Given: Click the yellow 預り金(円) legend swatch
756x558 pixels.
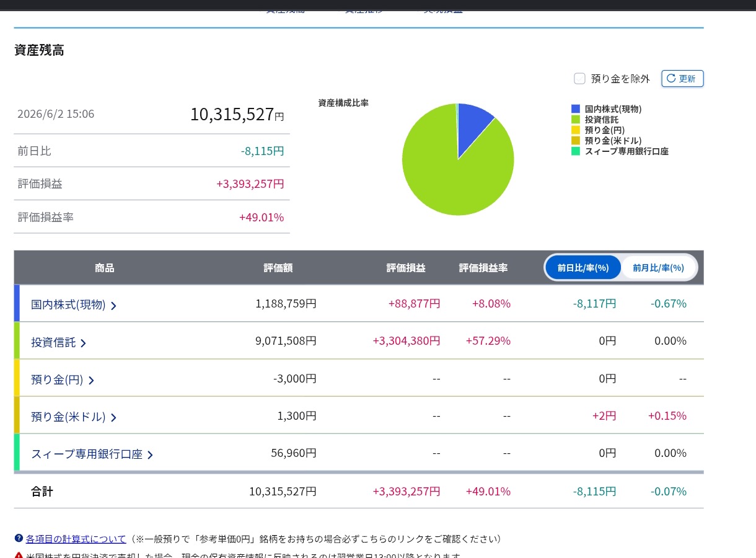Looking at the screenshot, I should (576, 130).
